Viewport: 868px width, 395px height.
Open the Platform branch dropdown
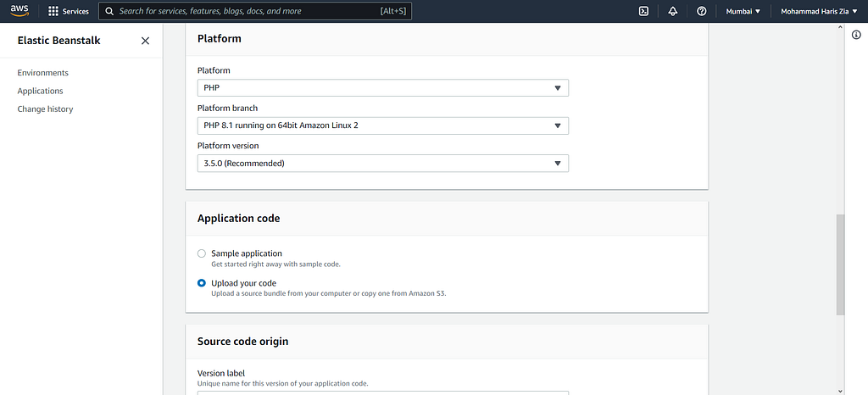pos(383,125)
